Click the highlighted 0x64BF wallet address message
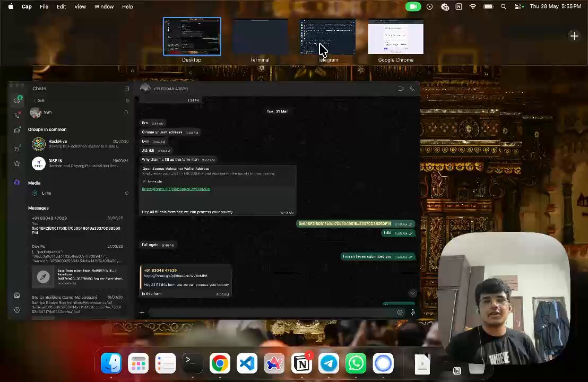This screenshot has height=382, width=588. pyautogui.click(x=355, y=224)
